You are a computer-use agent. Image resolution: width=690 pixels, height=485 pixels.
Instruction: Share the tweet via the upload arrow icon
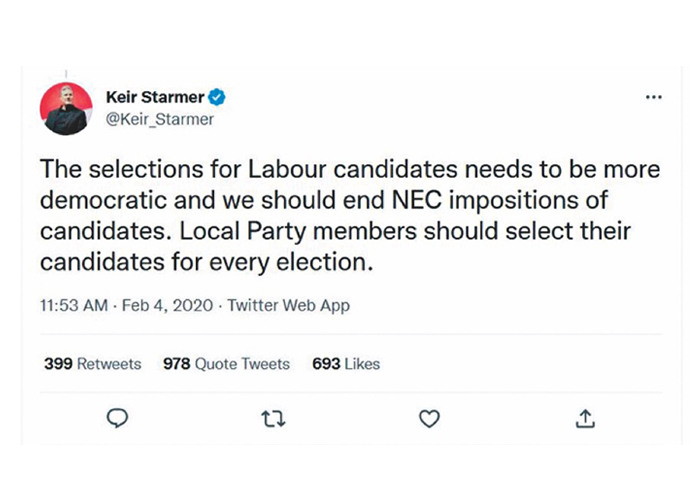[586, 418]
